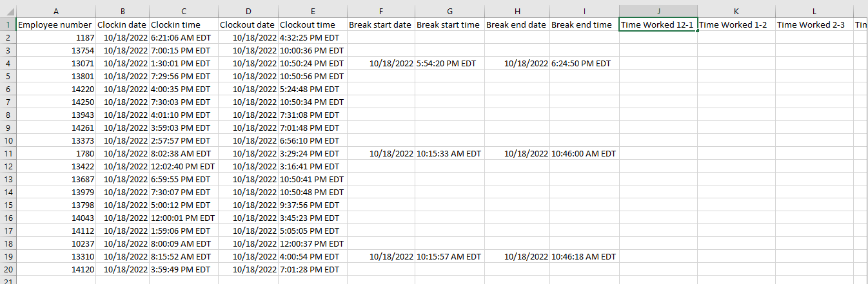Click employee number 14120 cell

pos(55,269)
